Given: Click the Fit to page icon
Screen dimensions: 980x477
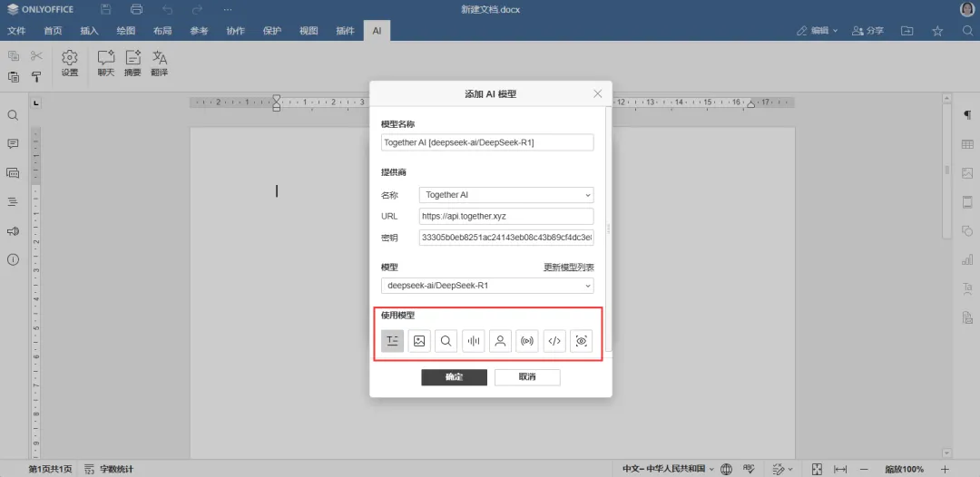Looking at the screenshot, I should point(817,469).
